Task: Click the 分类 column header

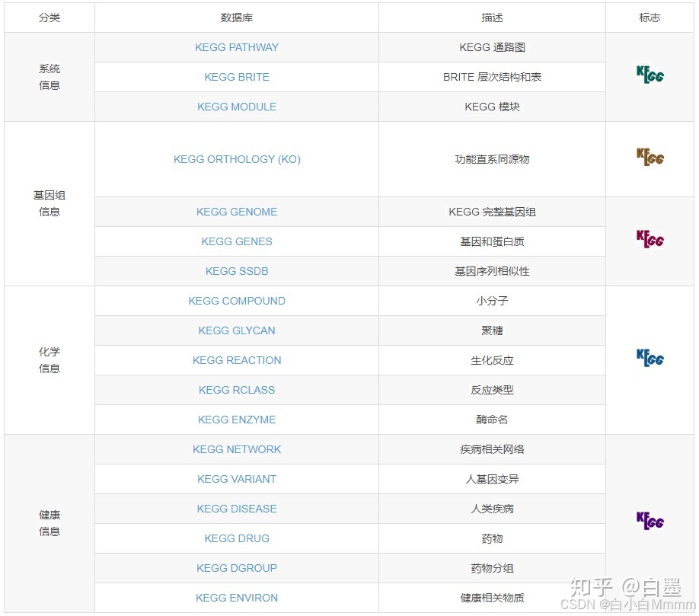Action: pyautogui.click(x=49, y=18)
